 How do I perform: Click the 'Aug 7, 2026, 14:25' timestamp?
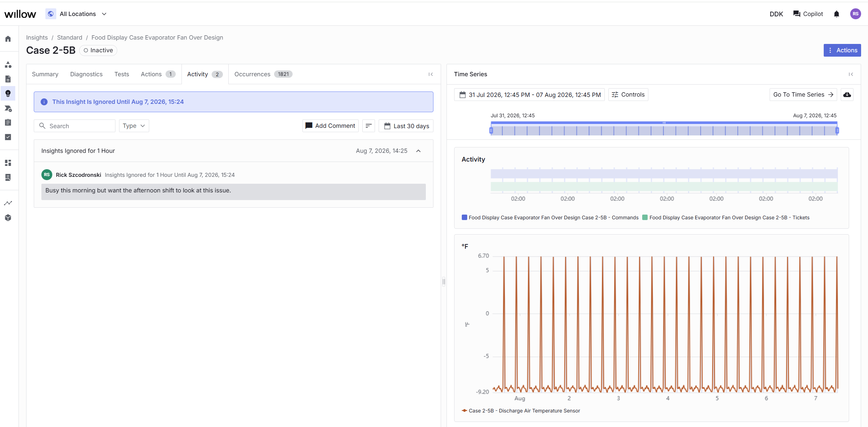(382, 151)
